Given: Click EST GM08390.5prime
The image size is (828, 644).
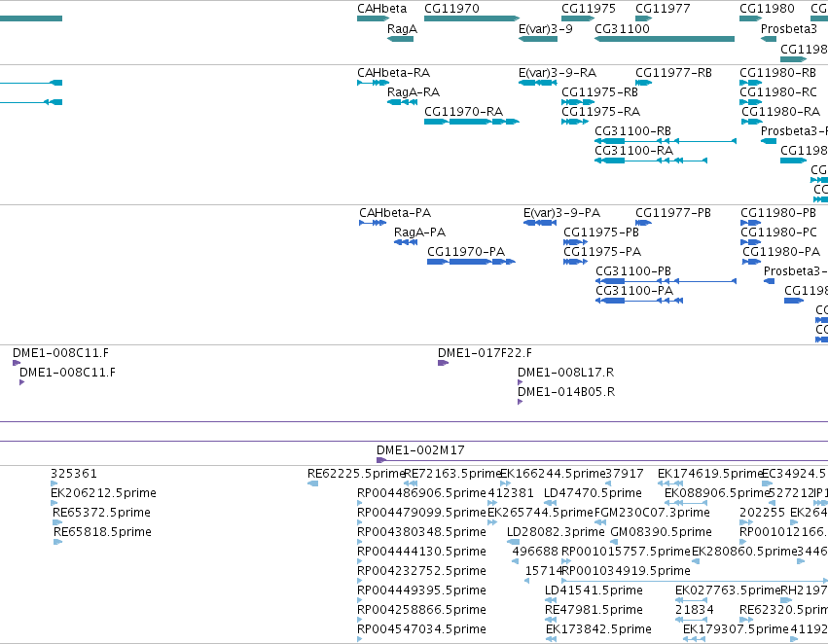Looking at the screenshot, I should tap(614, 542).
